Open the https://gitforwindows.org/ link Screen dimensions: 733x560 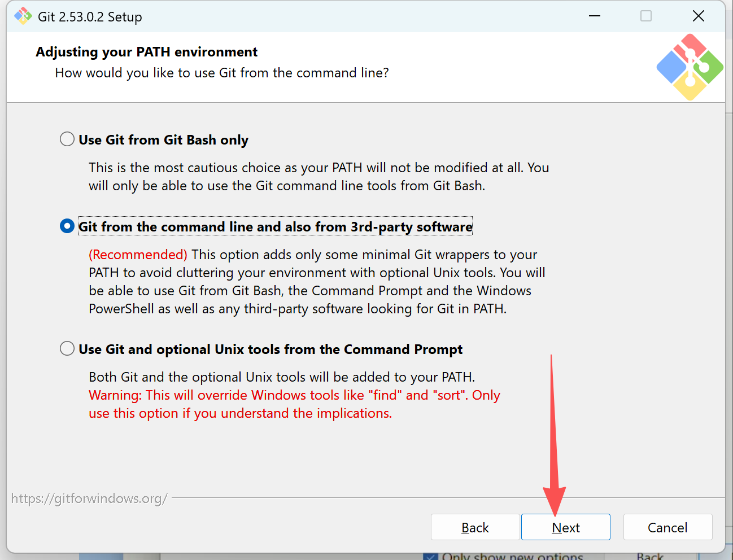89,498
